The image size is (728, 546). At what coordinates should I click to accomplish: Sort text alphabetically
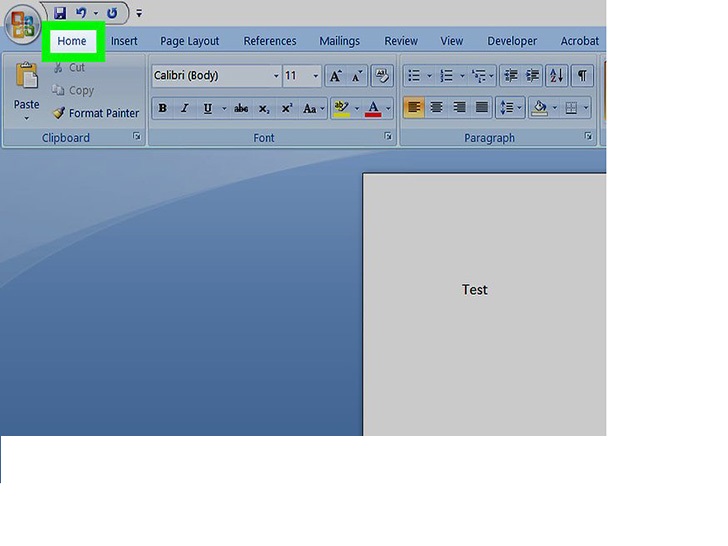tap(556, 76)
